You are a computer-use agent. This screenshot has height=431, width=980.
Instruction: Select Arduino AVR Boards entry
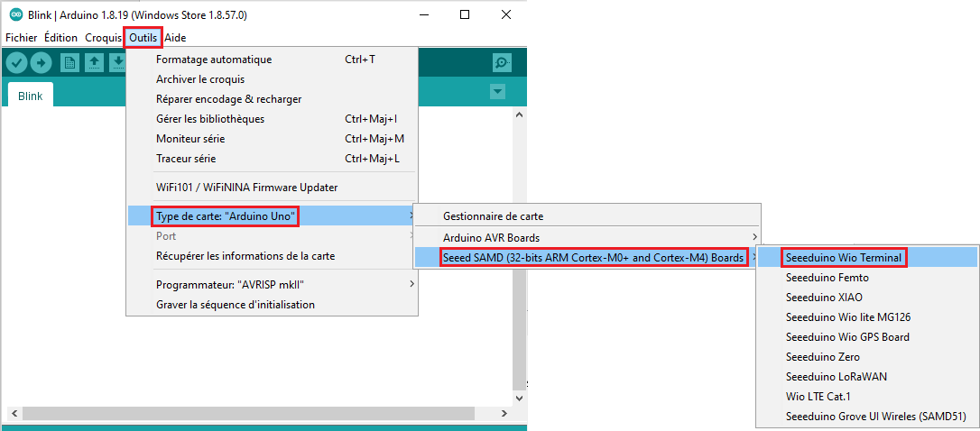click(587, 237)
